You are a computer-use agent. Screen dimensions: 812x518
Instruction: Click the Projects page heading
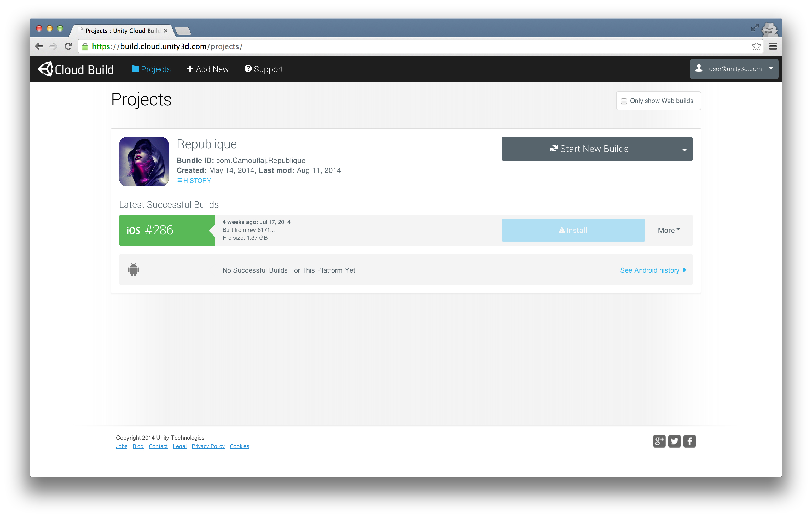[x=141, y=100]
